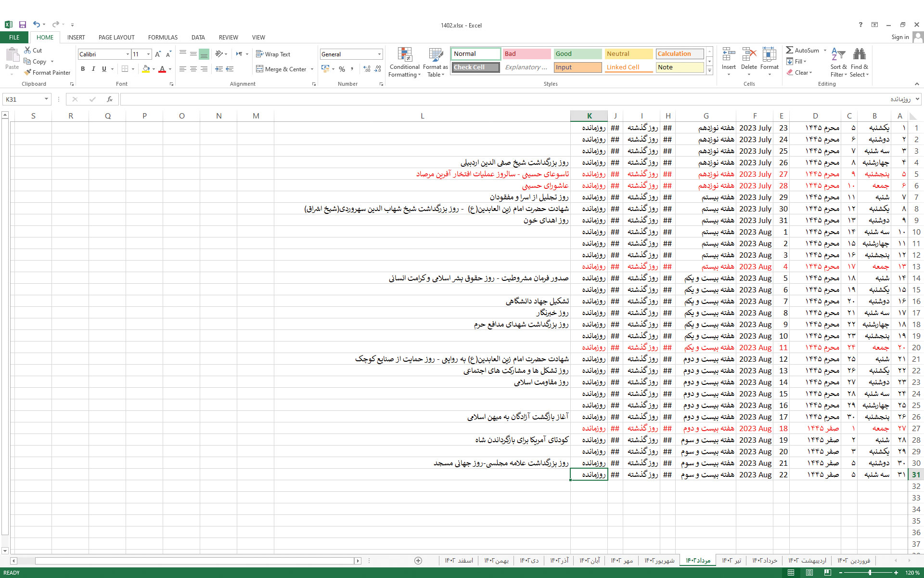Click the Paste clipboard icon
This screenshot has width=924, height=578.
point(12,55)
